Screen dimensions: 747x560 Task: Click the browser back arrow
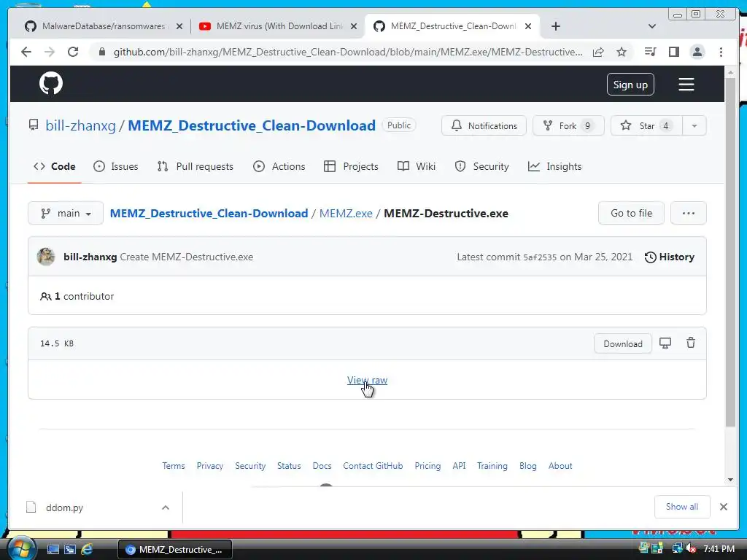tap(26, 52)
